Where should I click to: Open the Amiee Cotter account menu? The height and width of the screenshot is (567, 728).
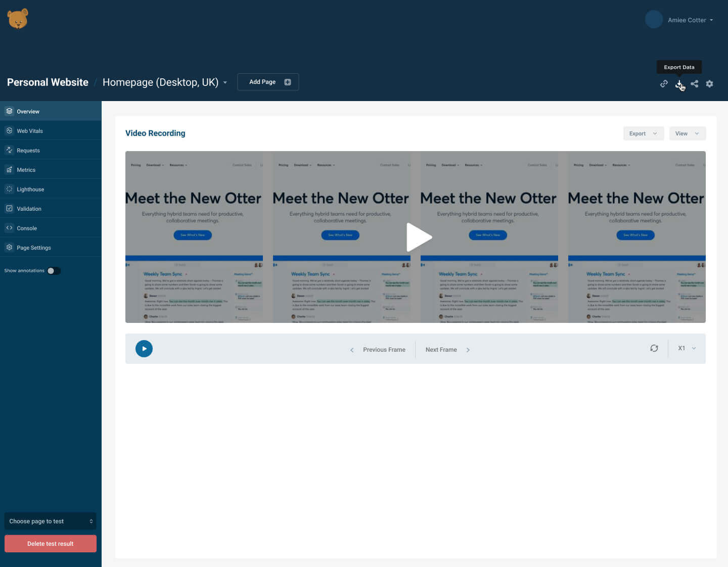point(690,20)
